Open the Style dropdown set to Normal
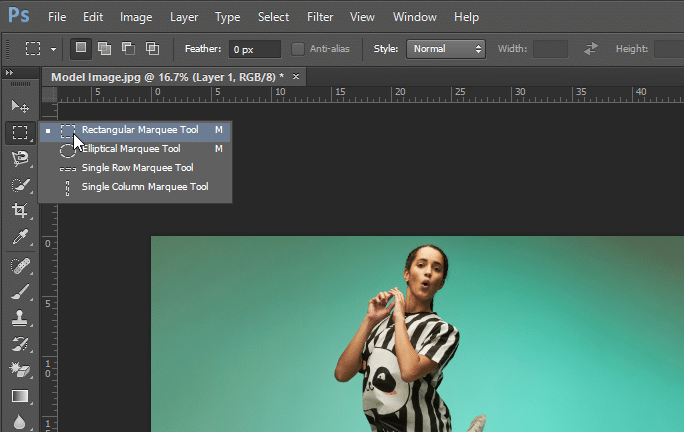 [446, 49]
